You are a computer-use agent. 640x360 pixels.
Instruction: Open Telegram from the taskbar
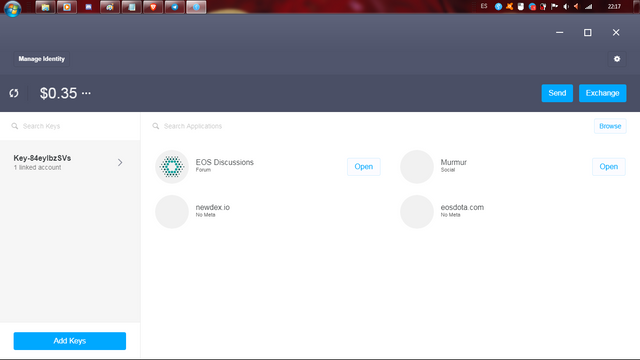pos(175,7)
